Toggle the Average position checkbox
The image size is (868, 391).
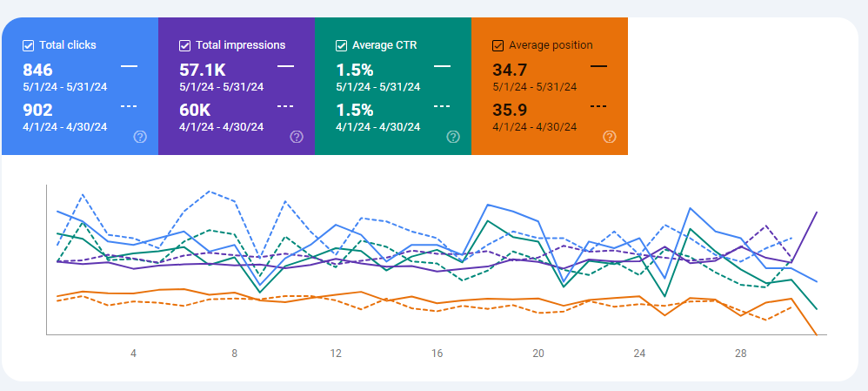pyautogui.click(x=497, y=45)
